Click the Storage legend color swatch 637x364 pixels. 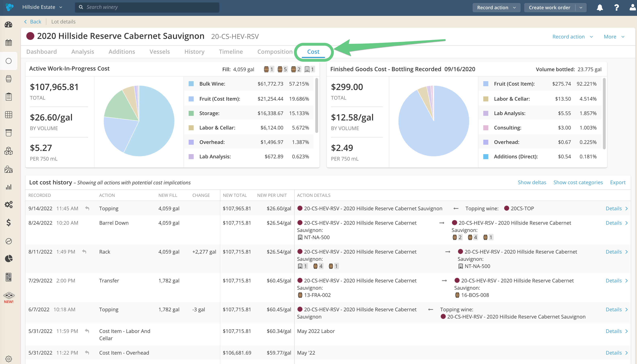click(x=191, y=113)
